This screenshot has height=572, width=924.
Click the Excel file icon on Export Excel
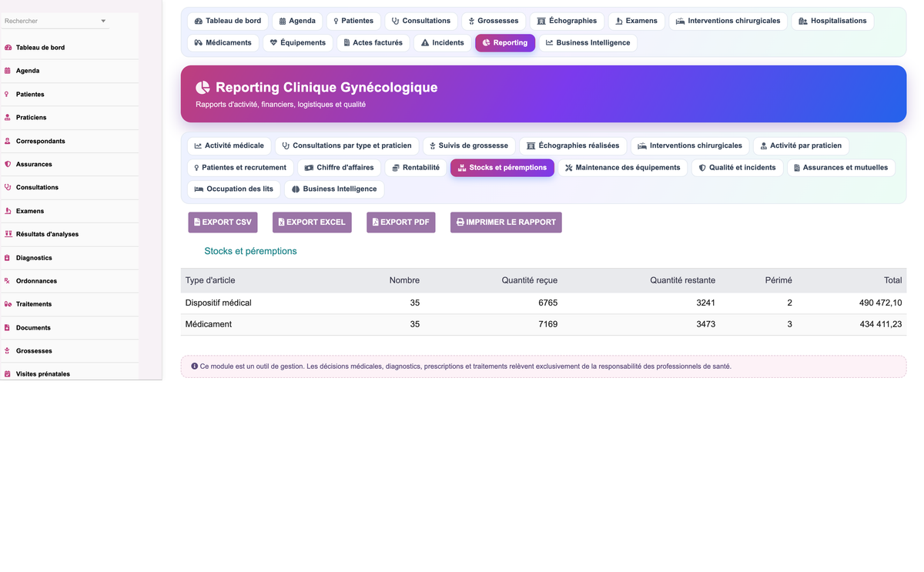[x=281, y=222]
